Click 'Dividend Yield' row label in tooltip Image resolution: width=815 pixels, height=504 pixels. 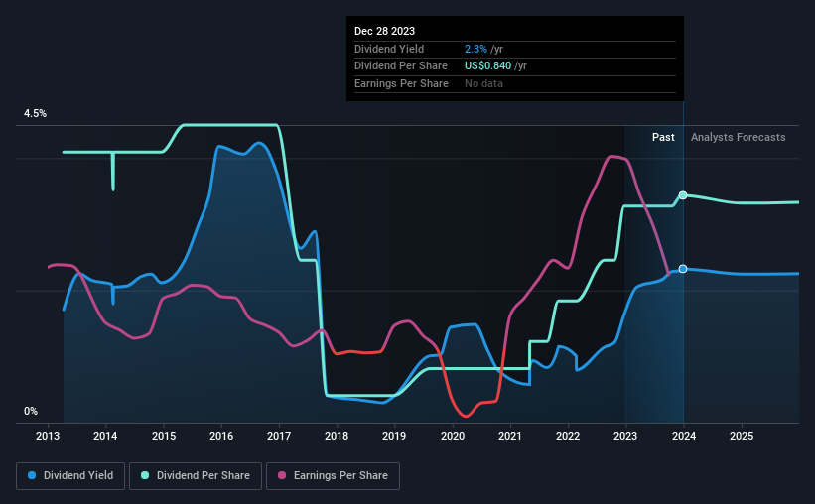pos(389,49)
